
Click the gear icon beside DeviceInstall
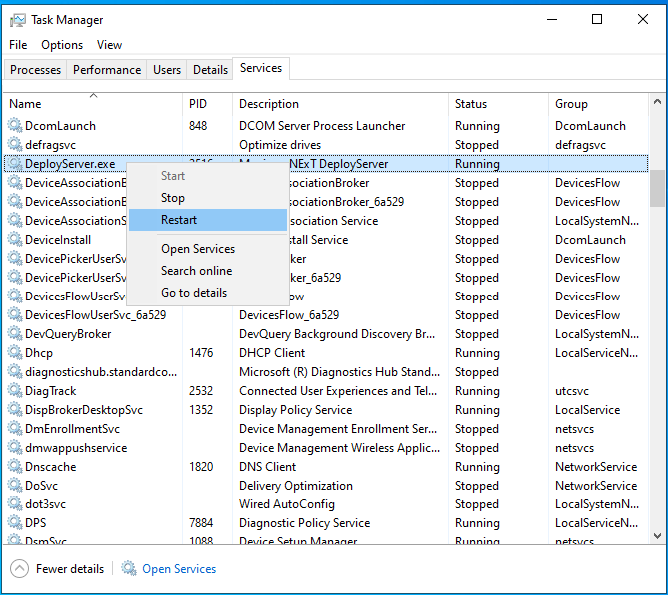(x=15, y=239)
